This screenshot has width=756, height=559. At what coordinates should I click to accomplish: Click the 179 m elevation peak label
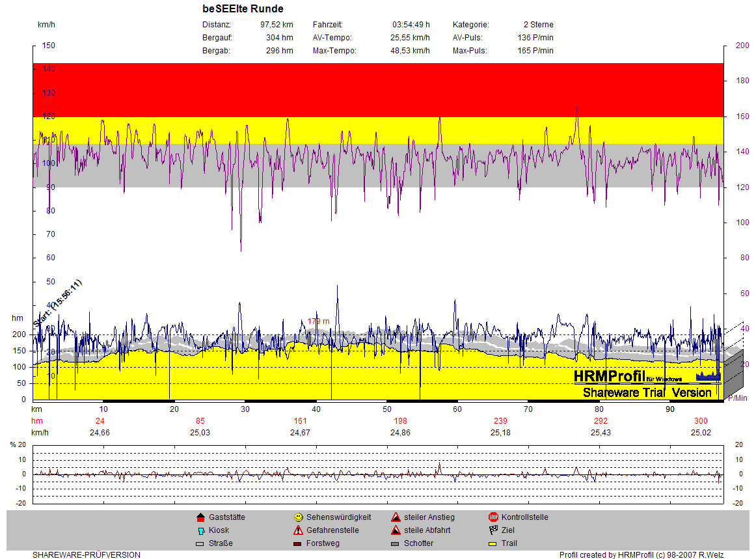318,321
